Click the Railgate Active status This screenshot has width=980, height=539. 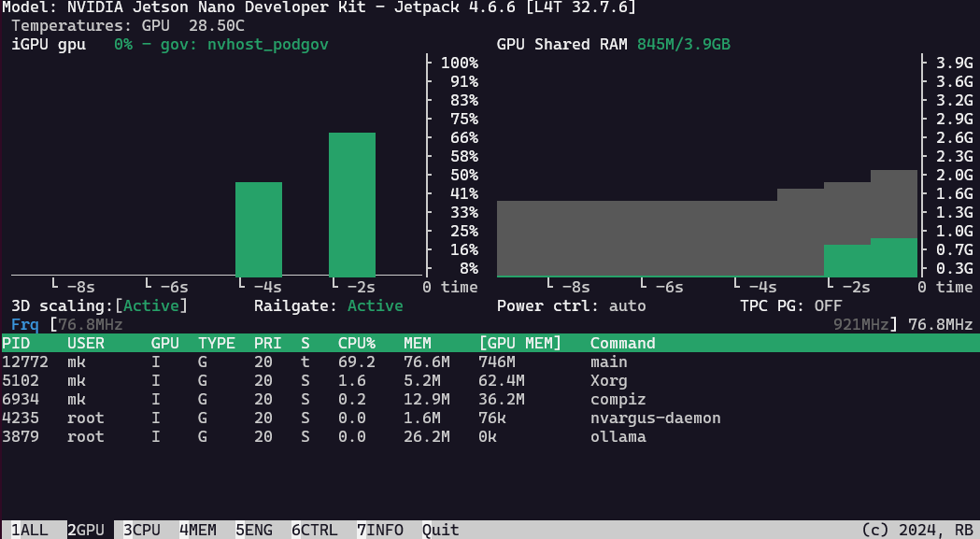coord(375,305)
